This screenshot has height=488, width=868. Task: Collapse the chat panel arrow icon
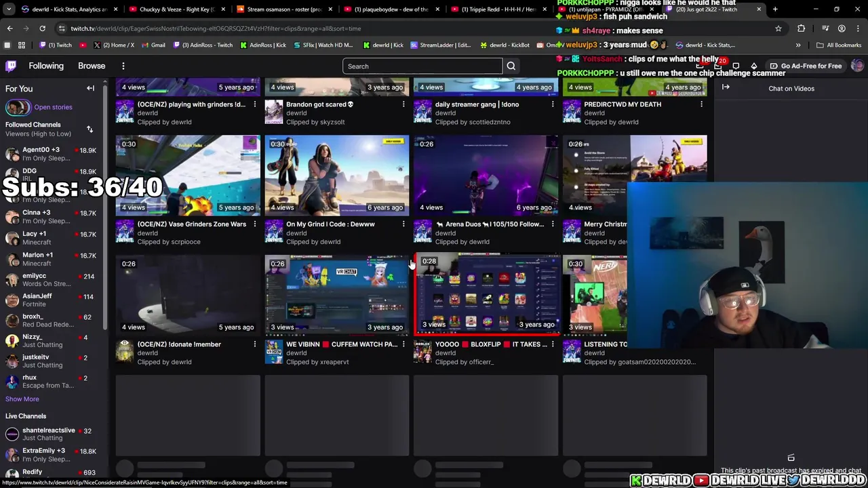pyautogui.click(x=726, y=87)
